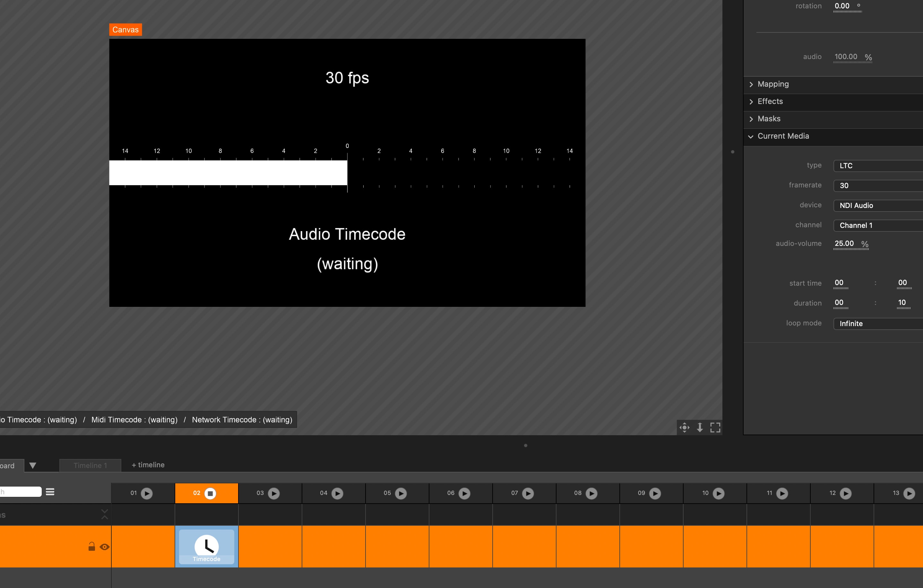Stop playback of column 02

coord(210,493)
